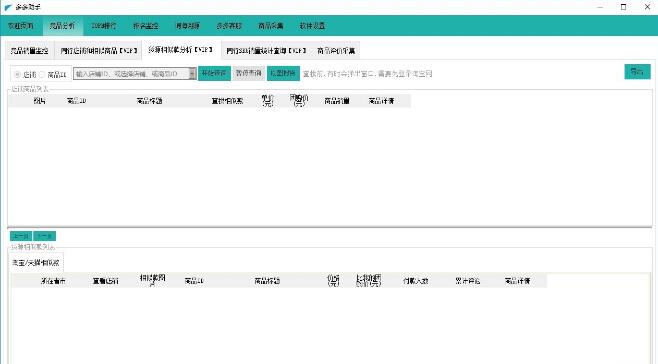Open the 商品采集 top menu tab
The width and height of the screenshot is (658, 364).
[x=271, y=26]
